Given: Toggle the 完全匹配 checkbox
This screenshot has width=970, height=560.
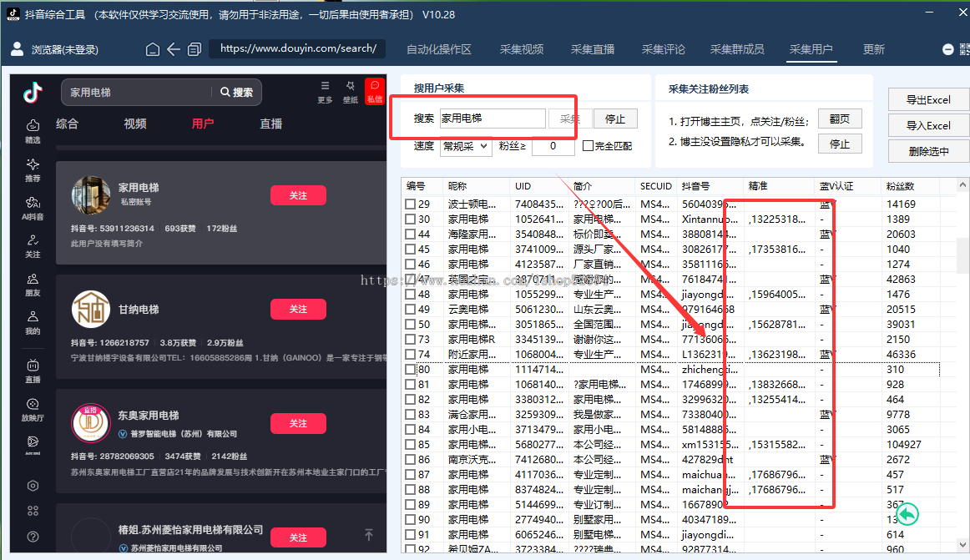Looking at the screenshot, I should [589, 146].
